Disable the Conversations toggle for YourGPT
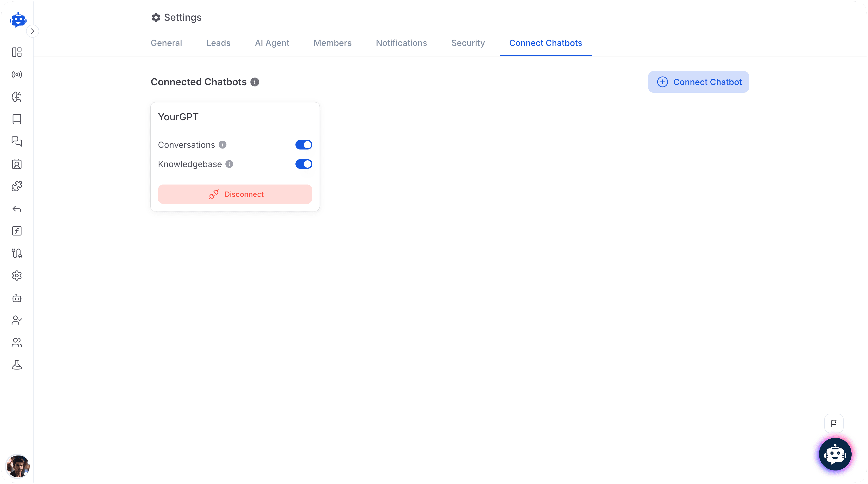This screenshot has height=484, width=868. 303,145
